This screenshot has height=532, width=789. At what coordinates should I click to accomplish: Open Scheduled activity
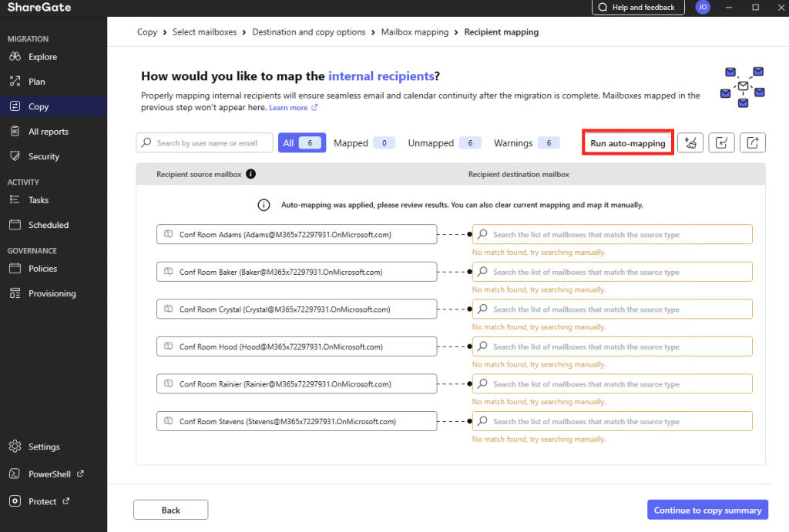click(x=48, y=225)
